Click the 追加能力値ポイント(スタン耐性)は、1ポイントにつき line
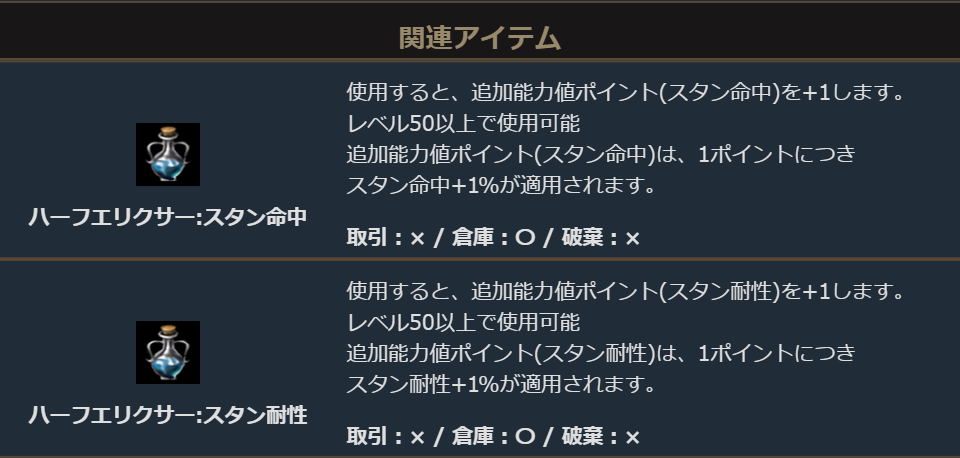This screenshot has height=458, width=960. pos(601,353)
